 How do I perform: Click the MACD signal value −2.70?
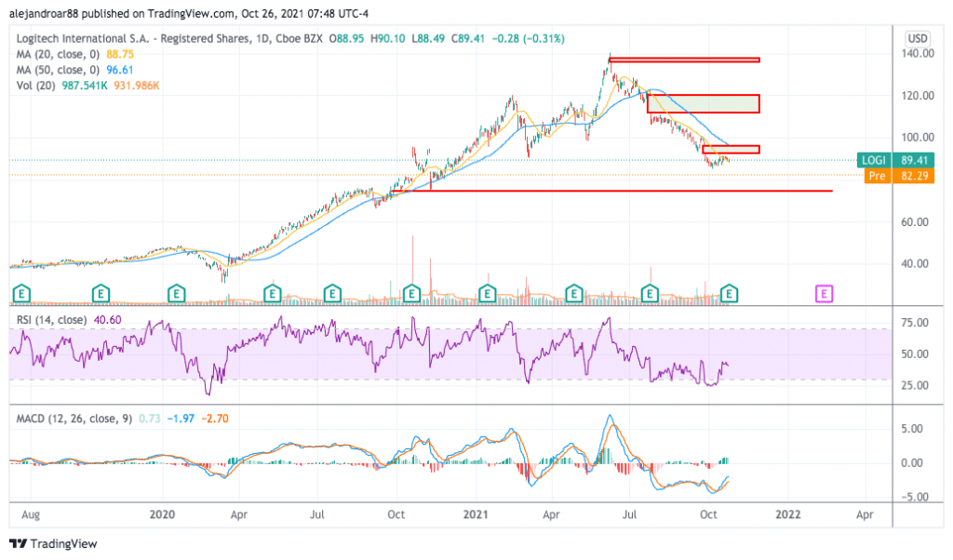coord(215,420)
